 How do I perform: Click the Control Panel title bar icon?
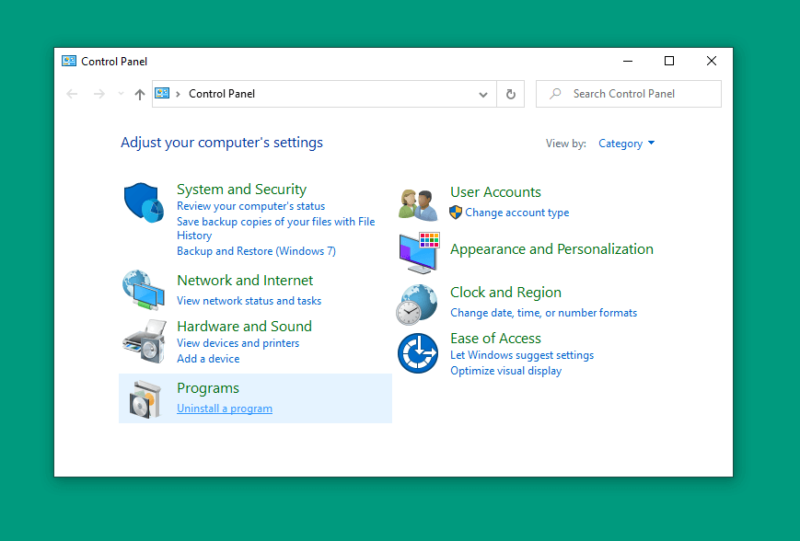pos(69,61)
